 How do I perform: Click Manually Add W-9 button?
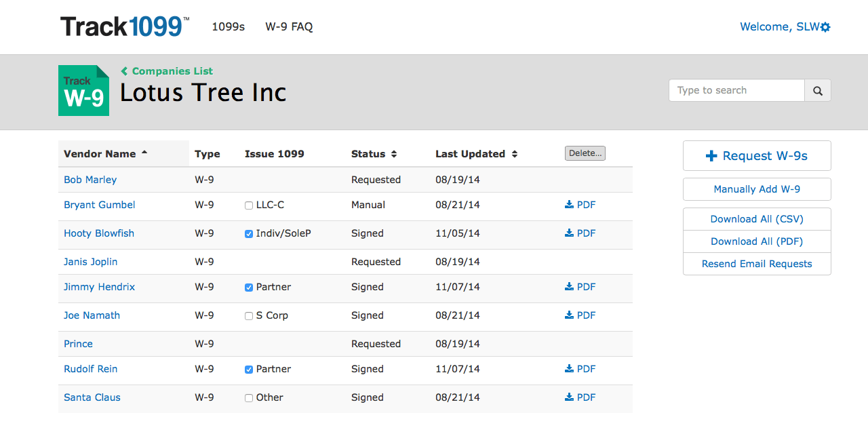(x=757, y=189)
